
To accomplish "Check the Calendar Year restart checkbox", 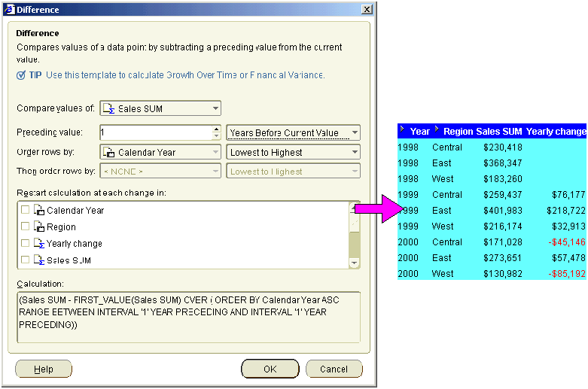I will pos(25,209).
